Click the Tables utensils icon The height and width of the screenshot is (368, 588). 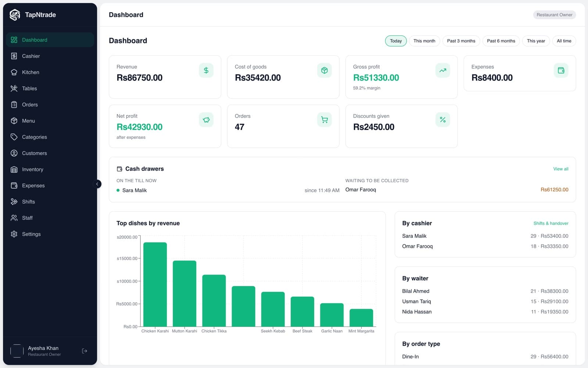coord(14,88)
